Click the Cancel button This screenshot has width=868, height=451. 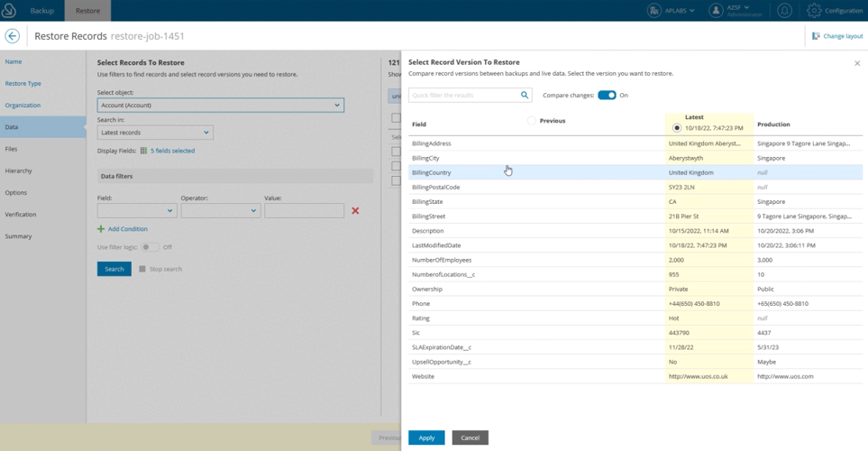tap(470, 437)
